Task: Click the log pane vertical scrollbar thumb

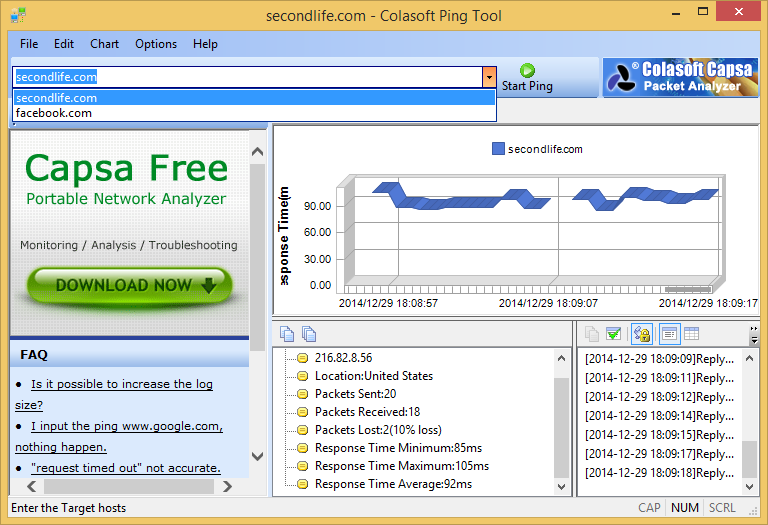Action: click(749, 459)
